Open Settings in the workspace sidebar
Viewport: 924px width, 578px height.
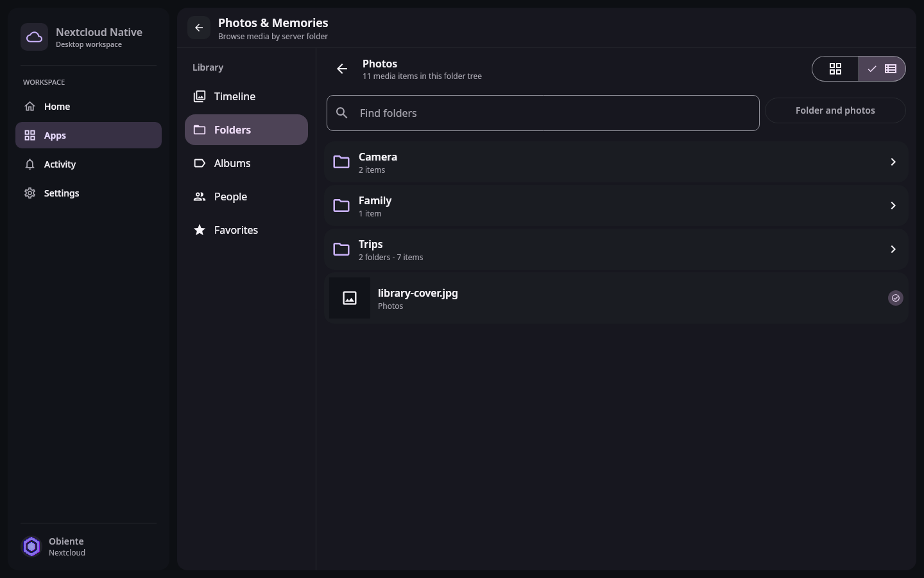pos(89,193)
